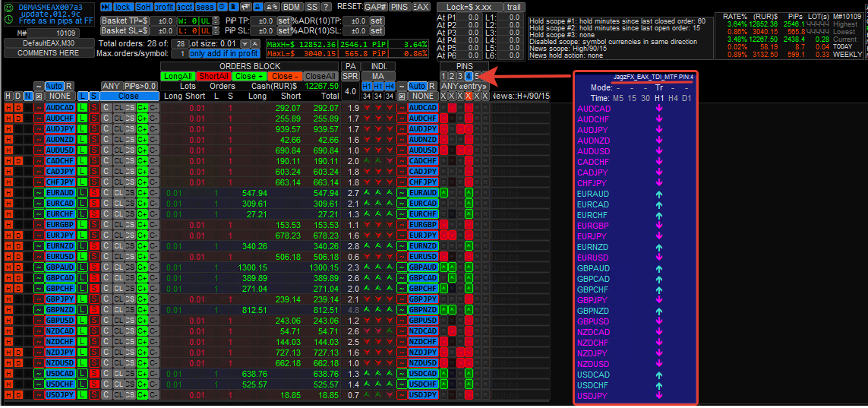
Task: Click the smiley face status icon
Action: point(9,8)
